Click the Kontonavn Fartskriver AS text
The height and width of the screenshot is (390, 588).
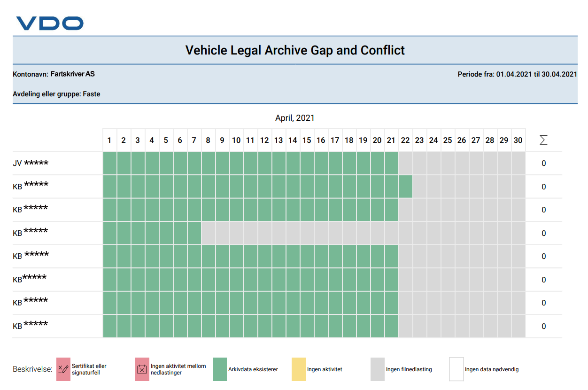coord(54,74)
